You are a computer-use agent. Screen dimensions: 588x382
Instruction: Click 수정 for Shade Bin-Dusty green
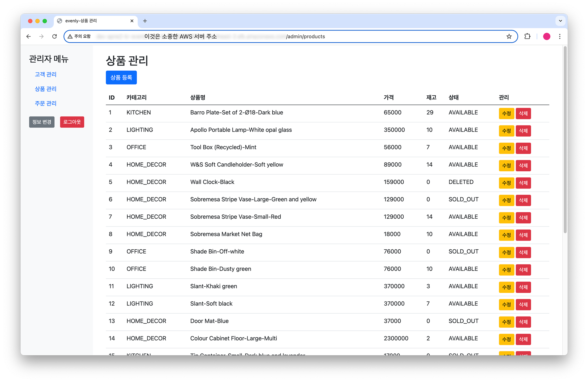point(506,270)
